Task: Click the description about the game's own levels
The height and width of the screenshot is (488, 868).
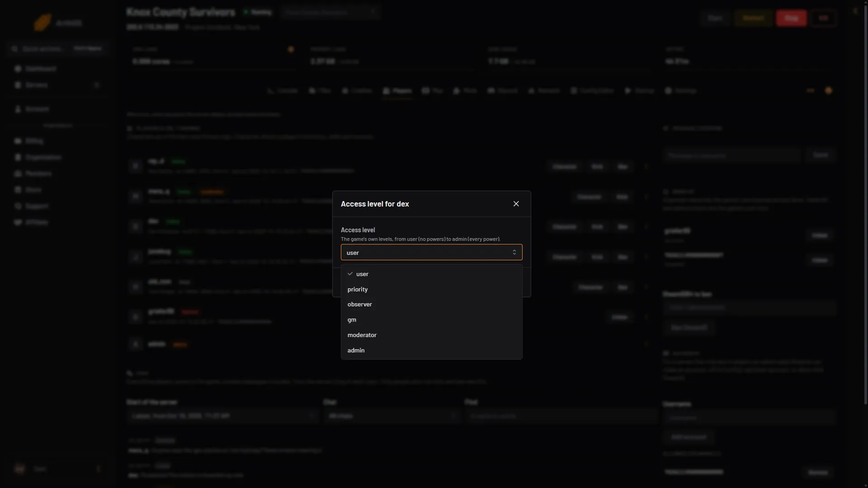Action: pyautogui.click(x=420, y=239)
